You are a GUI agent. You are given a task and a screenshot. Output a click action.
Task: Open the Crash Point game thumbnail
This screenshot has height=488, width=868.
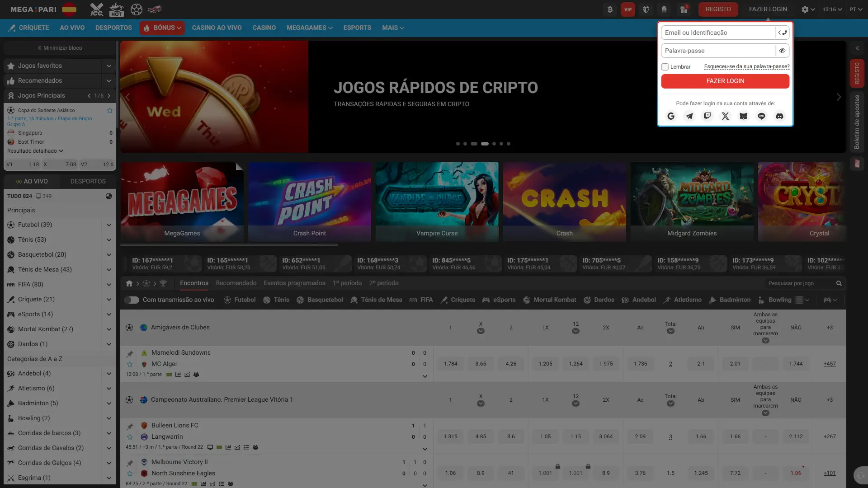coord(310,202)
